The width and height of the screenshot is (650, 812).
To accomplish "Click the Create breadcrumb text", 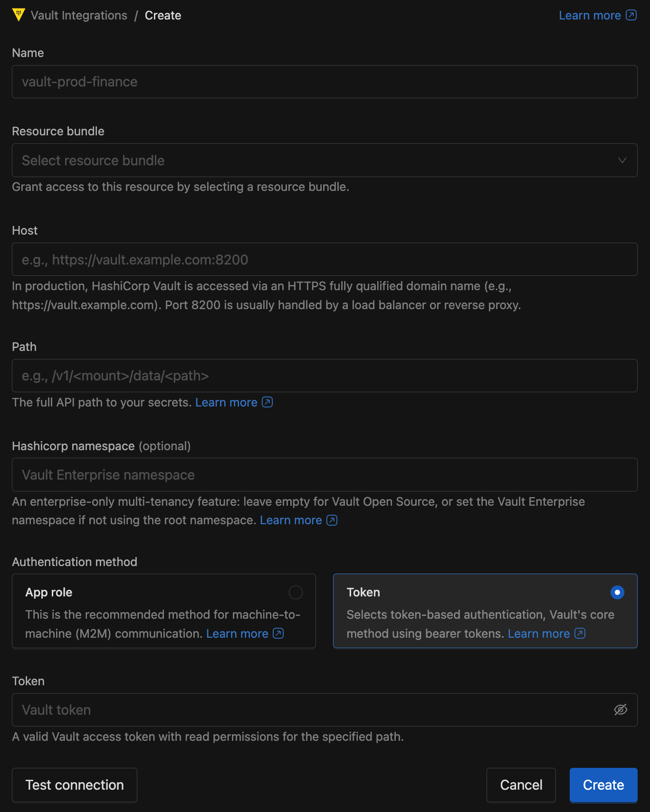I will (163, 15).
